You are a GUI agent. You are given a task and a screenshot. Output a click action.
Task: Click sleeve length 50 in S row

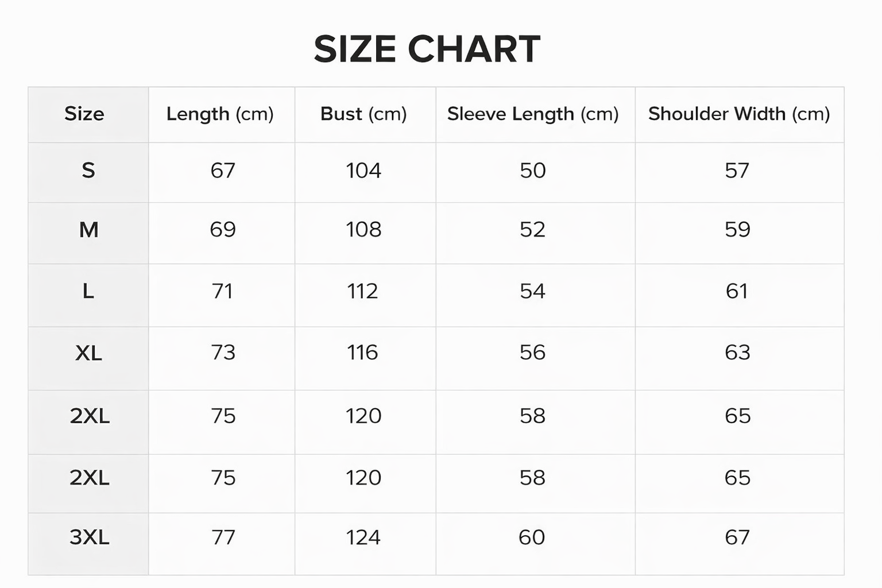[x=533, y=171]
